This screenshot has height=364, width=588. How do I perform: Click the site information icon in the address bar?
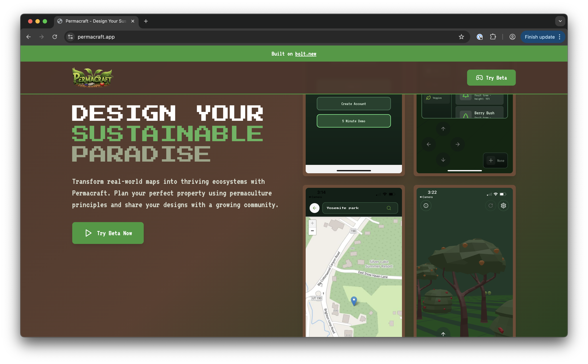[70, 37]
